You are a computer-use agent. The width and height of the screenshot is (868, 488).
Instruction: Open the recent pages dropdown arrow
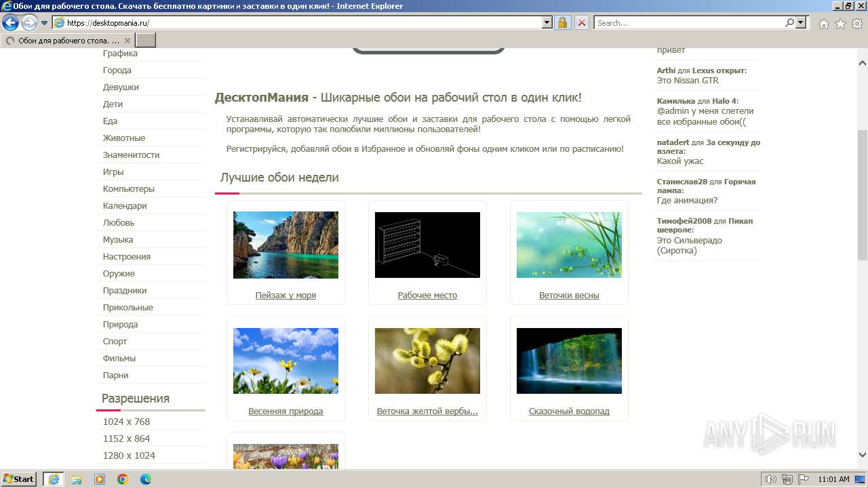(x=45, y=22)
